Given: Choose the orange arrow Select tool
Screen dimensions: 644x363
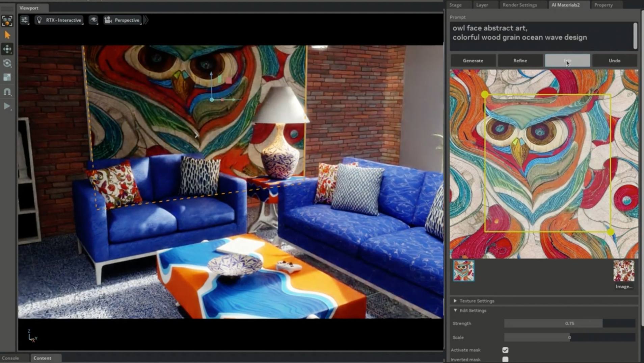Looking at the screenshot, I should (x=7, y=35).
